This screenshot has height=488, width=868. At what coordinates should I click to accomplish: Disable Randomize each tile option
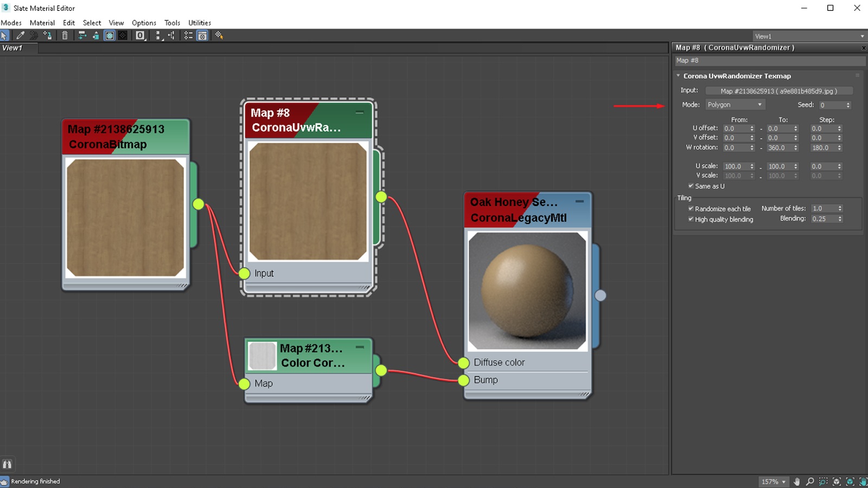691,209
